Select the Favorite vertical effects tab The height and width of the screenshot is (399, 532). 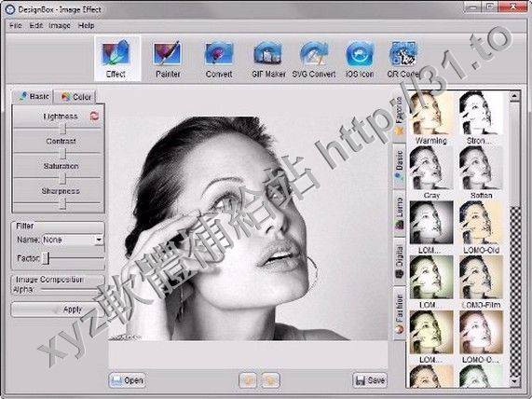point(400,116)
